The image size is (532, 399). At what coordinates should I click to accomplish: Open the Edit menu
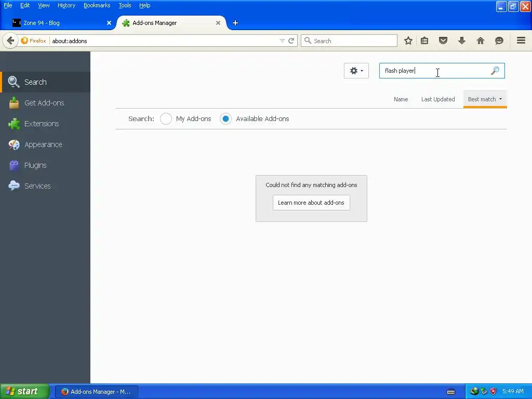pos(25,5)
